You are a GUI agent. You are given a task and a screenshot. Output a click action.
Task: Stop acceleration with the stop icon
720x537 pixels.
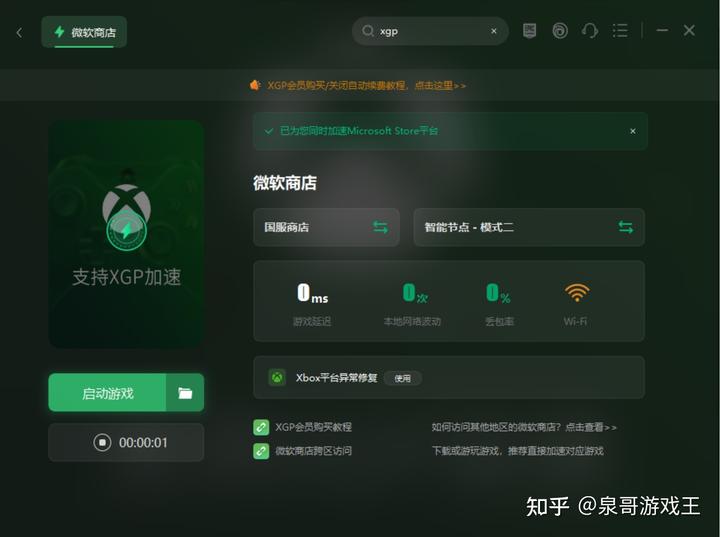(102, 442)
